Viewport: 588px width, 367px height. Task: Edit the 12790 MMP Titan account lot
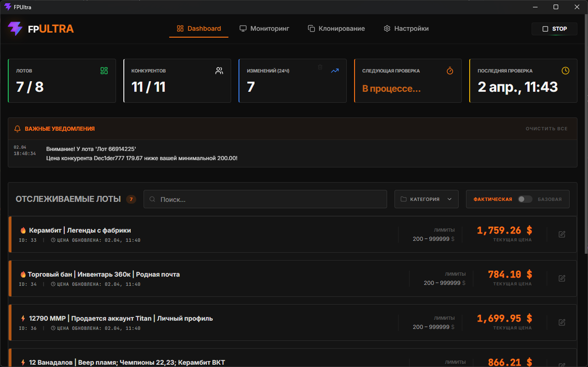pyautogui.click(x=562, y=323)
